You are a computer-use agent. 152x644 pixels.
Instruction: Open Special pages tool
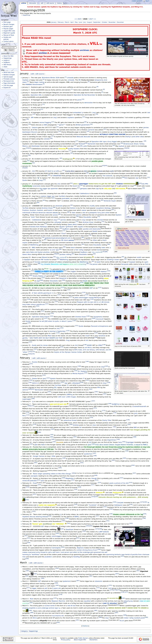(8, 77)
